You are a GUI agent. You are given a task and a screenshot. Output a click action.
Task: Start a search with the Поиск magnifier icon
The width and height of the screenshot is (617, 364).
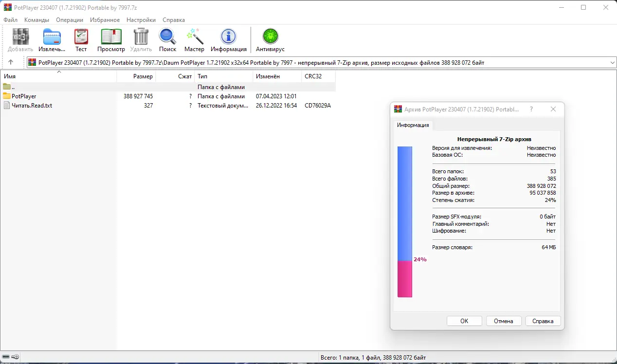point(167,36)
